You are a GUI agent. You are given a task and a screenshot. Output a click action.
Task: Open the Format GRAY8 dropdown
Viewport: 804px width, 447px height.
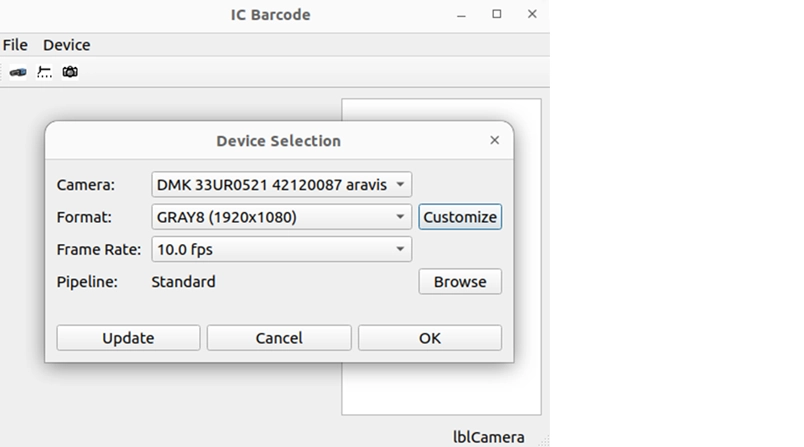281,217
